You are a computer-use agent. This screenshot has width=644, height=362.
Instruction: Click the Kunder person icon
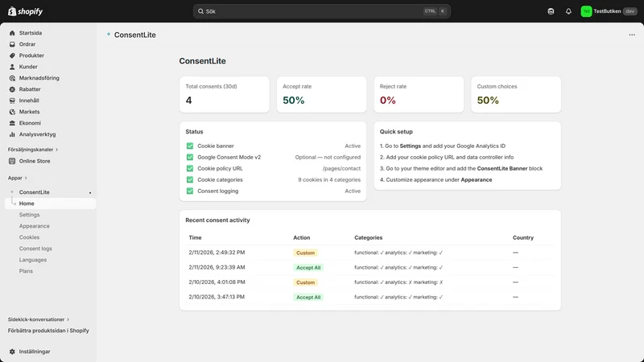tap(12, 67)
